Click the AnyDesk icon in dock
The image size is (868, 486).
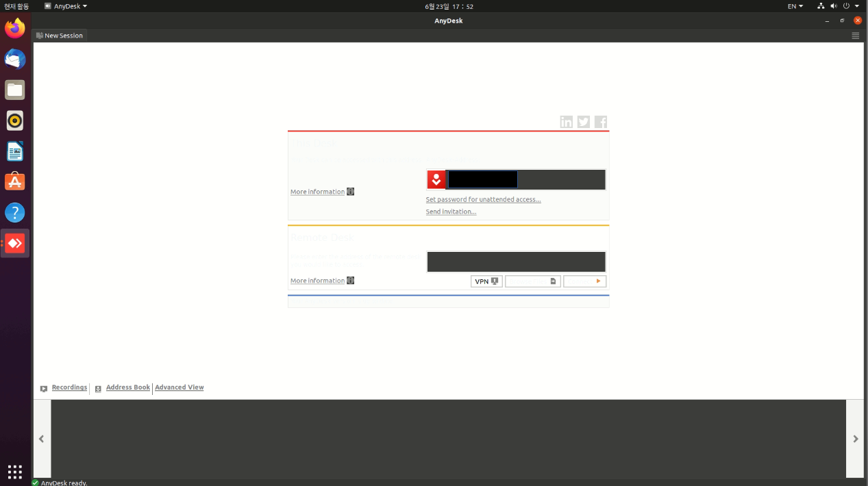click(15, 243)
